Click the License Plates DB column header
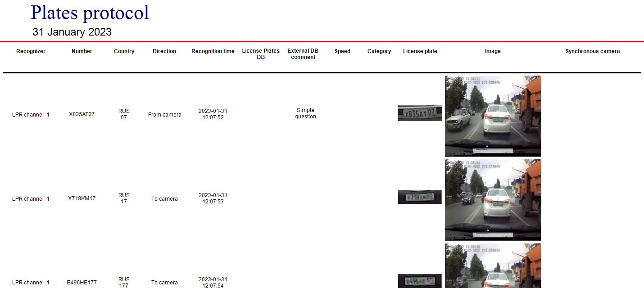Image resolution: width=644 pixels, height=288 pixels. point(261,54)
